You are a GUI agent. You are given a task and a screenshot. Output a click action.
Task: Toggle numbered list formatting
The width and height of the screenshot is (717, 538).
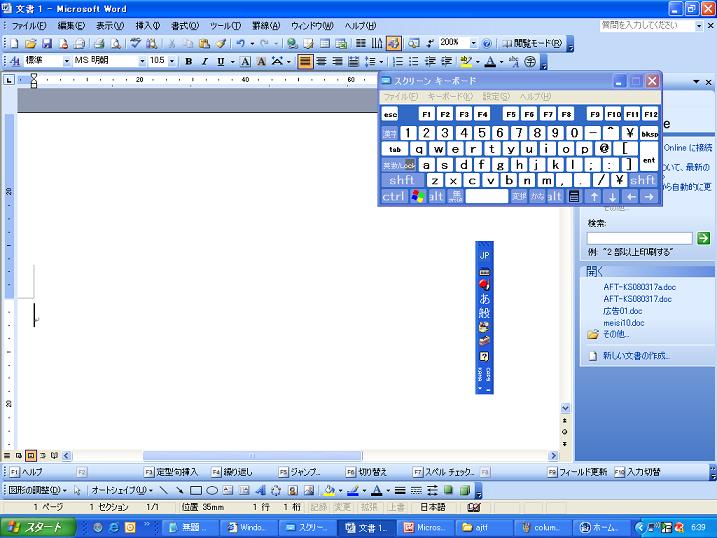[398, 61]
